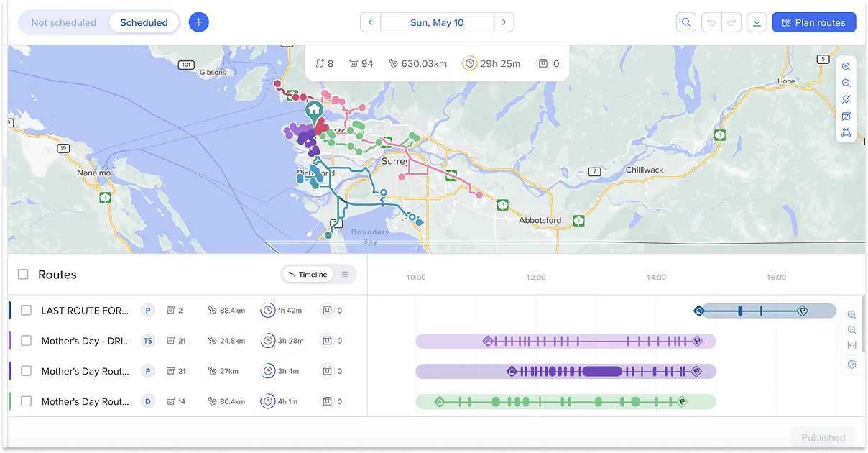Viewport: 868px width, 453px height.
Task: Click the routes count icon showing 8
Action: point(320,63)
